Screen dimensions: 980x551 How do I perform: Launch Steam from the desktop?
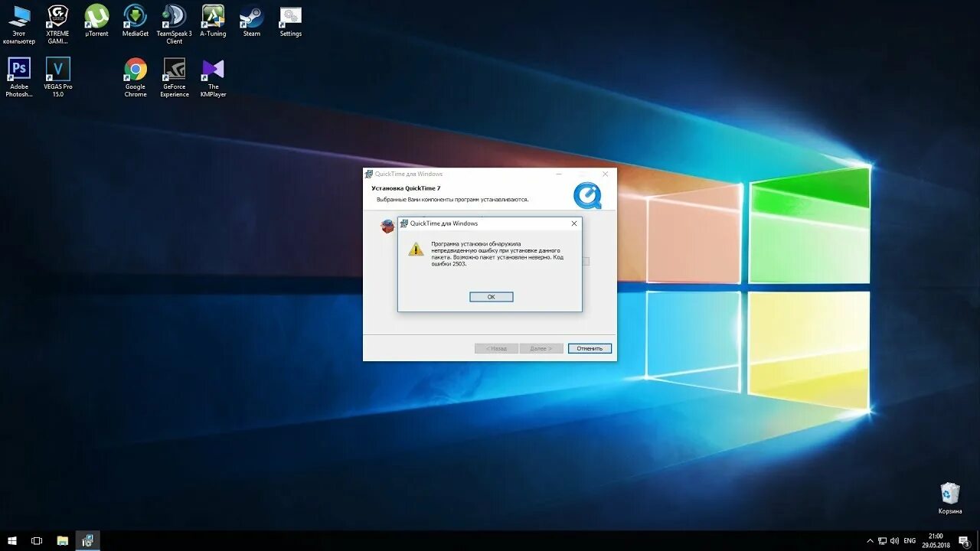coord(252,21)
